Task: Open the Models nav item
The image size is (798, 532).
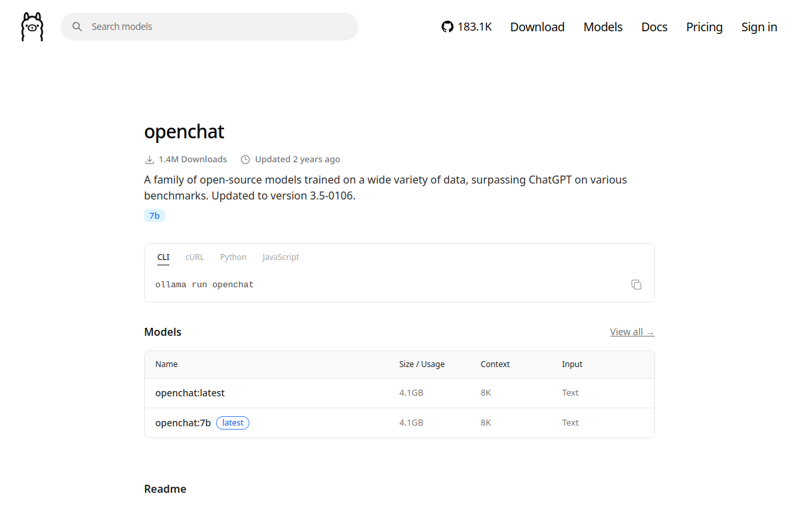Action: coord(603,27)
